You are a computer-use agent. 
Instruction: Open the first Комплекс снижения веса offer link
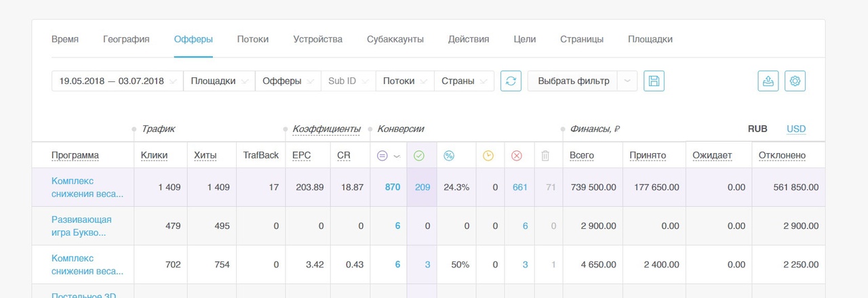click(x=87, y=188)
